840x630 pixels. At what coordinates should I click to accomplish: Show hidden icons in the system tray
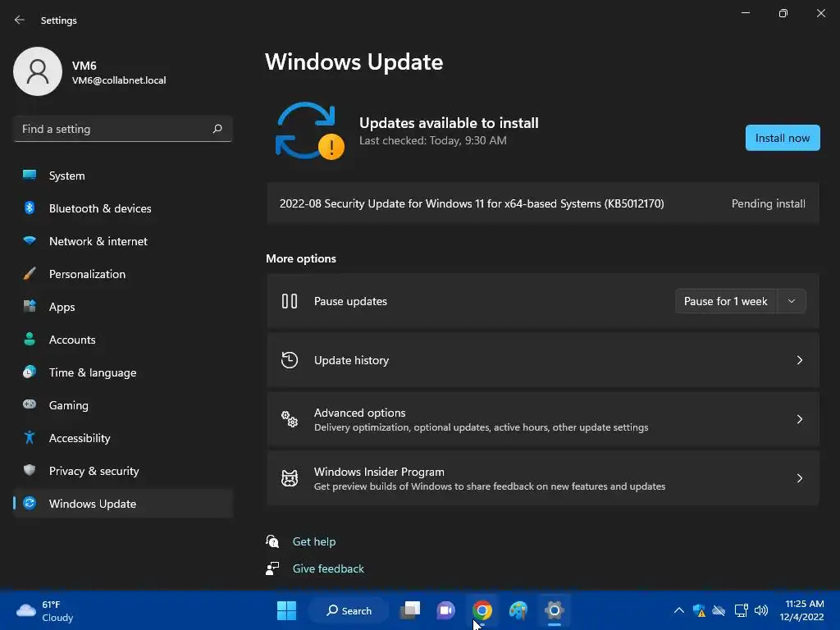click(x=678, y=610)
